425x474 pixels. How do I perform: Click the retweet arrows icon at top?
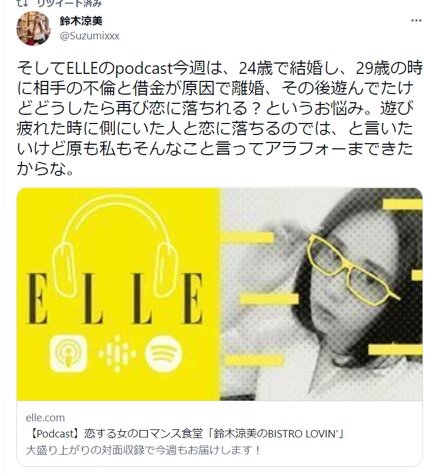coord(24,3)
